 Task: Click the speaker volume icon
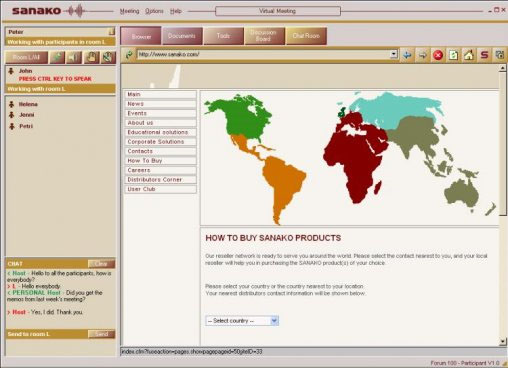(74, 57)
